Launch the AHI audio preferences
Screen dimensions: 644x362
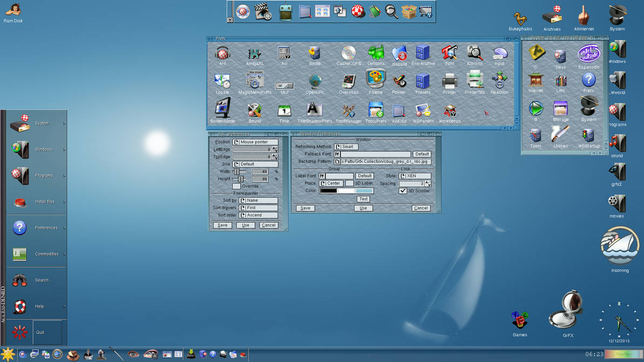(223, 53)
